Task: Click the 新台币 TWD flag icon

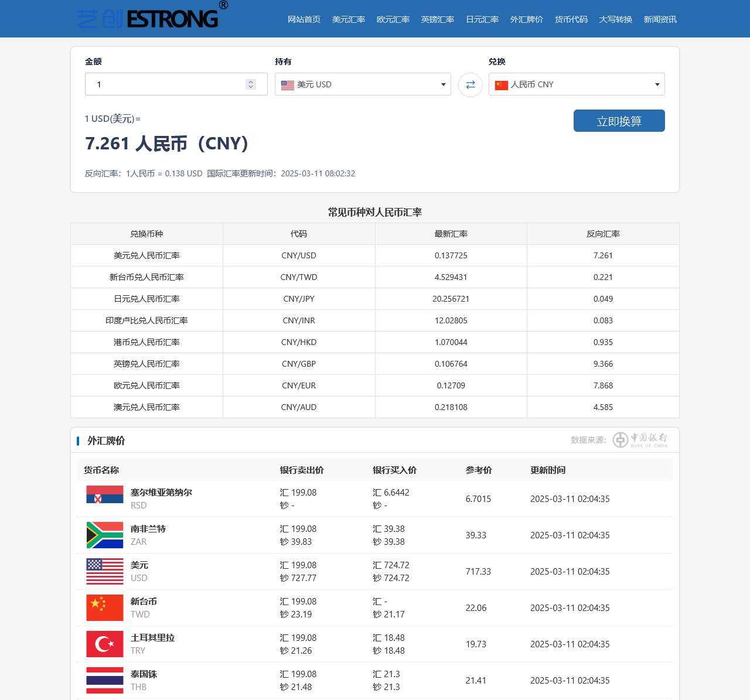Action: click(105, 607)
